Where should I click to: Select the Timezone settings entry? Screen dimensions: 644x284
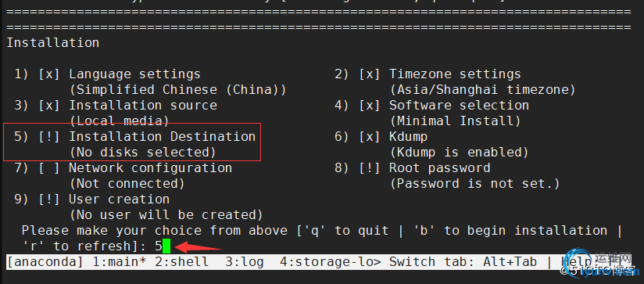pos(455,74)
